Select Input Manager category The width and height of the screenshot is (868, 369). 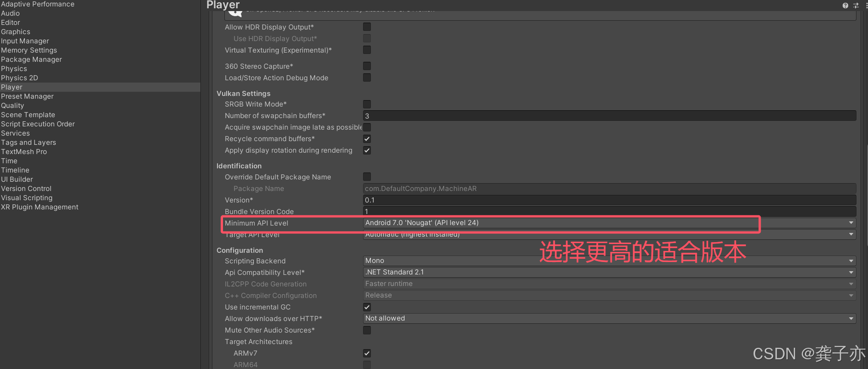click(x=25, y=41)
